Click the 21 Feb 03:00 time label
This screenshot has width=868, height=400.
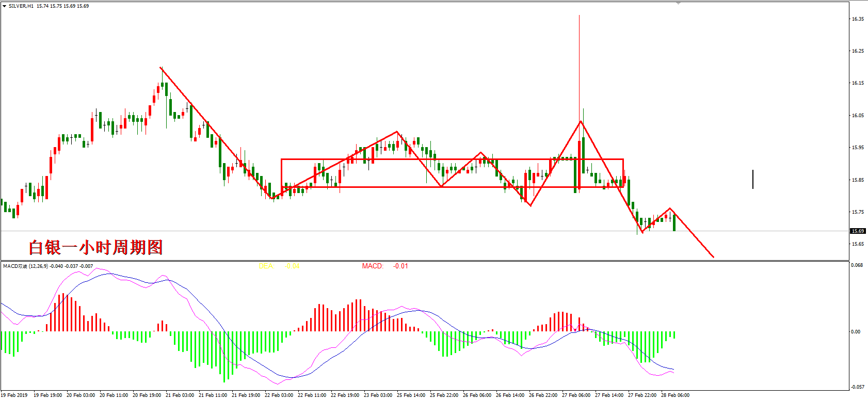180,395
